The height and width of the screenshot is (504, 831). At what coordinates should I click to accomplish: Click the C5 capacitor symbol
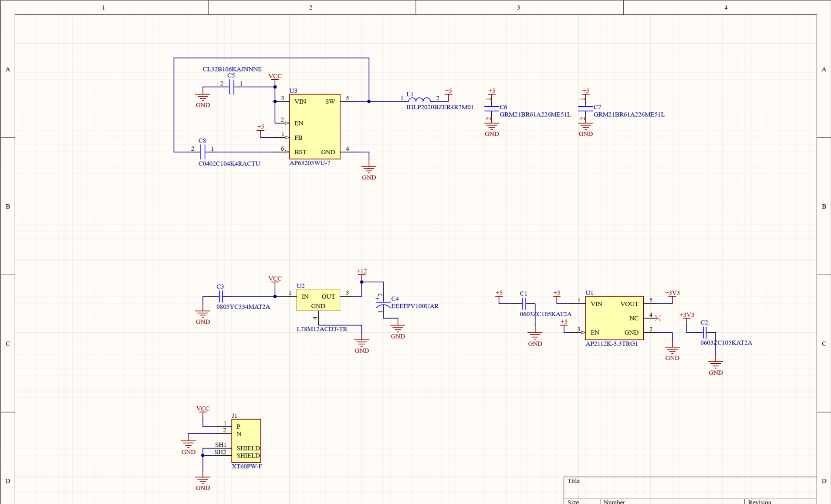click(232, 87)
